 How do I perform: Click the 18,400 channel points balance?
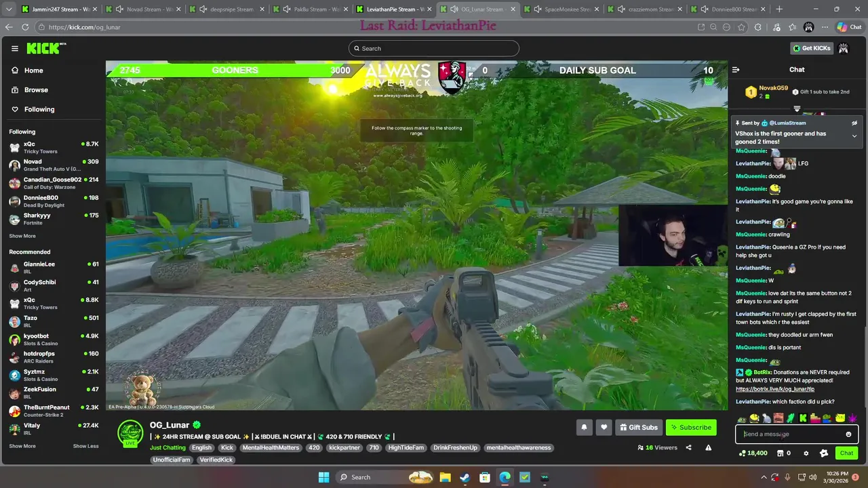coord(753,453)
